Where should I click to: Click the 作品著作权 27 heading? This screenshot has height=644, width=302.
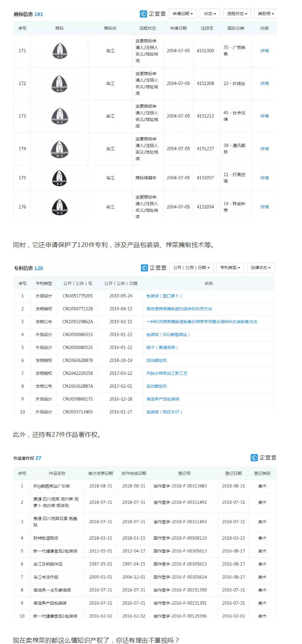(27, 458)
